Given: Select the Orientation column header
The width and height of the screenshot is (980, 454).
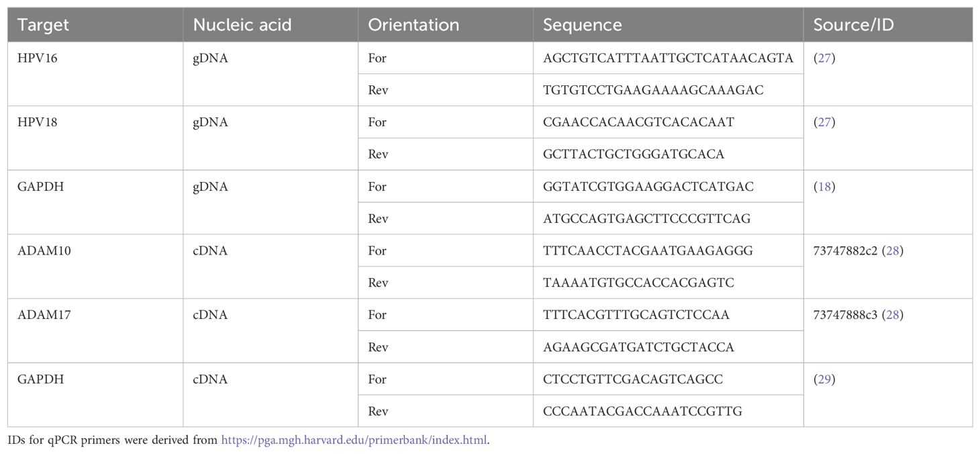Looking at the screenshot, I should pyautogui.click(x=414, y=26).
